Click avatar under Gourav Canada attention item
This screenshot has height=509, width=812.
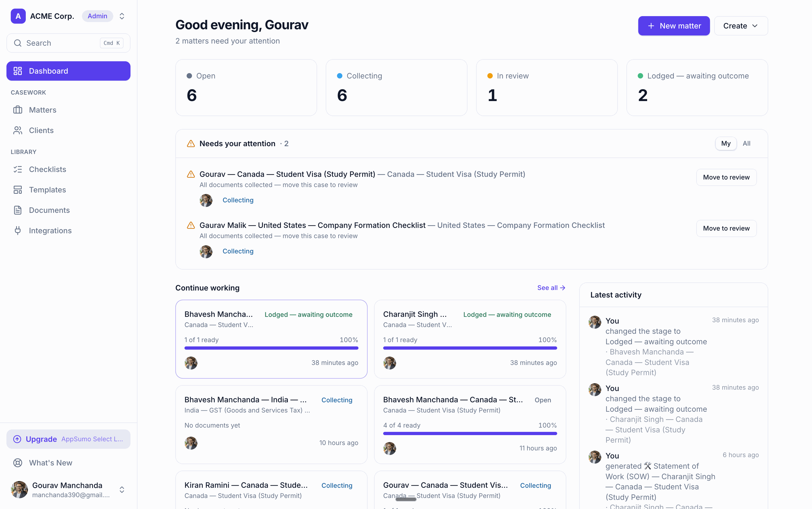[x=206, y=201]
